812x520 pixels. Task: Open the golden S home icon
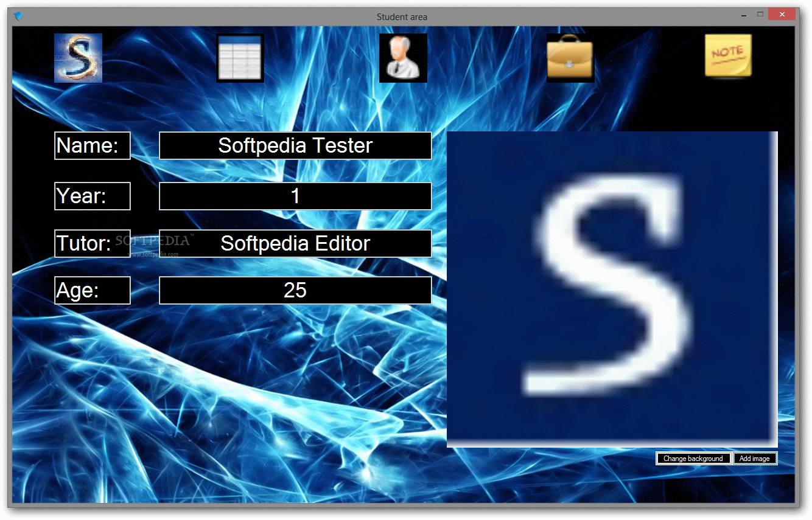pyautogui.click(x=78, y=58)
